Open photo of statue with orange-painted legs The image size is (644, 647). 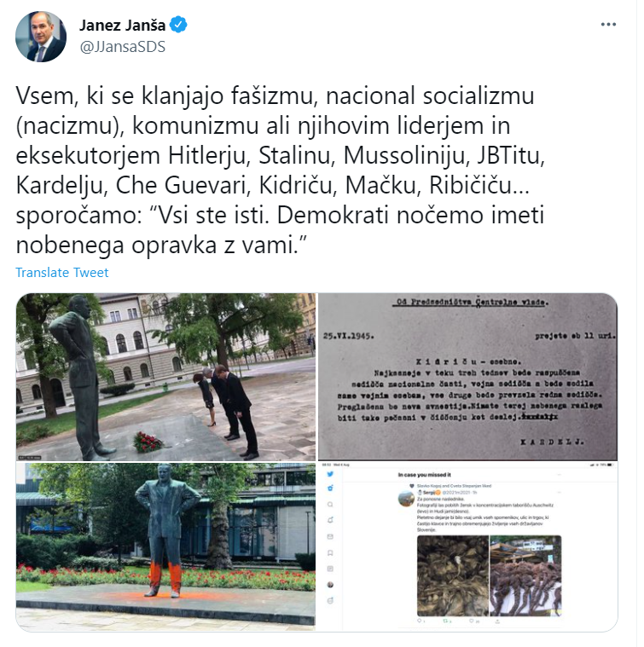166,546
